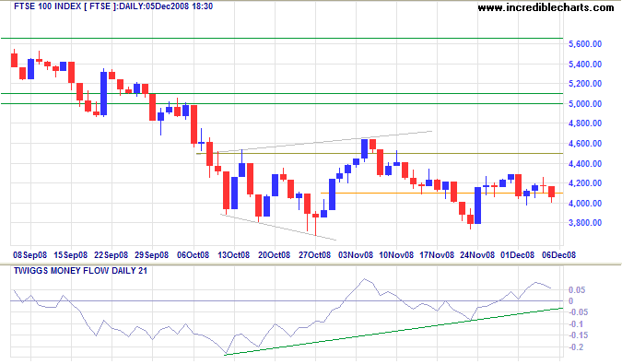Screen dimensions: 622x364
Task: Select the 3,800.00 price axis label
Action: pyautogui.click(x=585, y=223)
